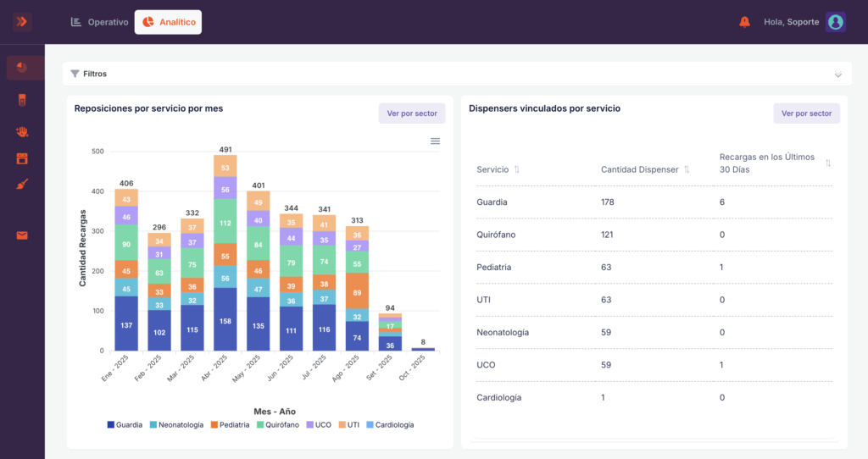Open the cleaning brush sidebar icon
This screenshot has height=459, width=868.
point(22,184)
